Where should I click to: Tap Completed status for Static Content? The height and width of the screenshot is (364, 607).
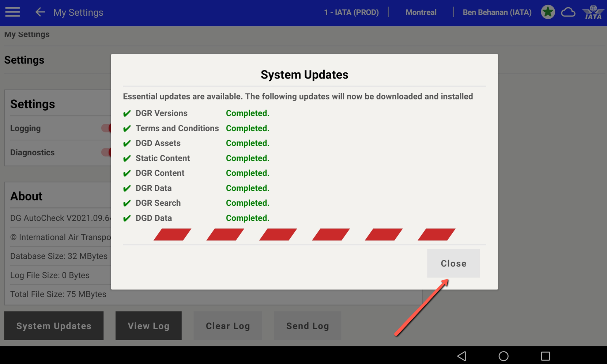[248, 158]
